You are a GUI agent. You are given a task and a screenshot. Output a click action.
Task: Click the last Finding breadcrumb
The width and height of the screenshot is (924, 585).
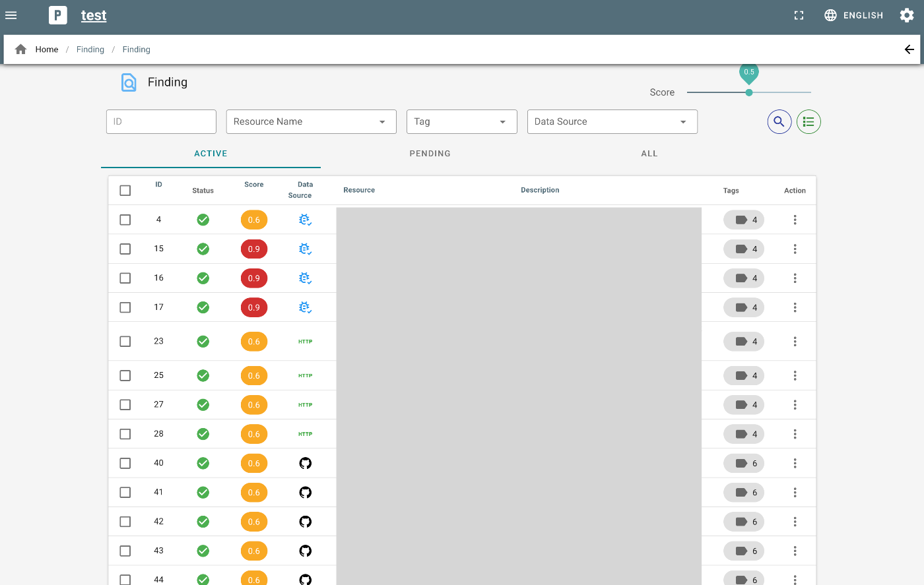[137, 49]
